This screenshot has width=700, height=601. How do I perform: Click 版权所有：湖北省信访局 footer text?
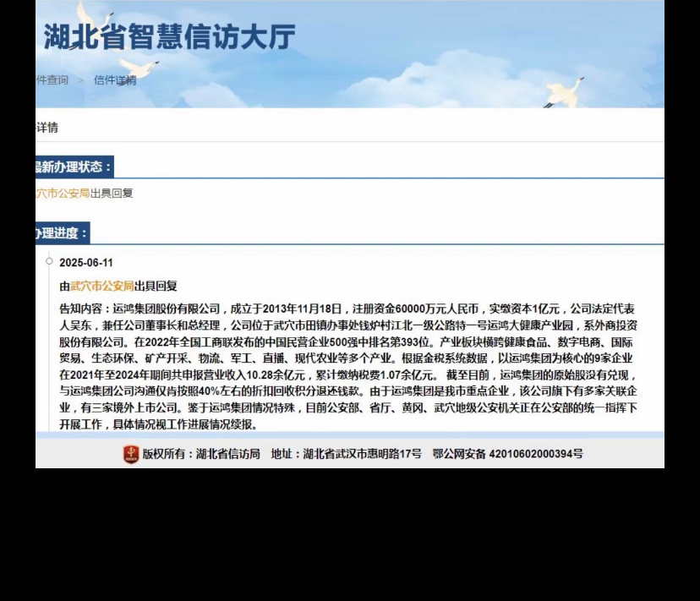(x=201, y=454)
